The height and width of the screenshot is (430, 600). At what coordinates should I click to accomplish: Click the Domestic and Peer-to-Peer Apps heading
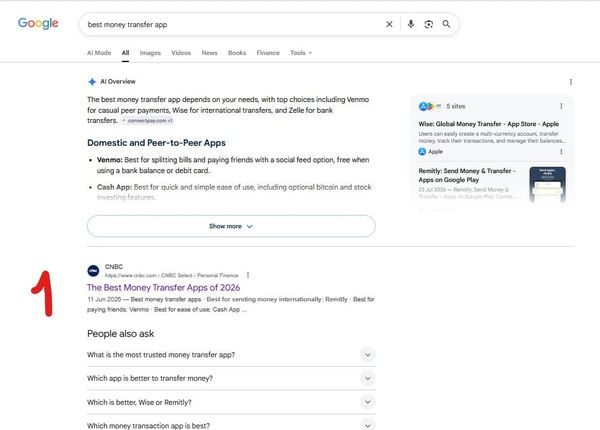(x=156, y=143)
